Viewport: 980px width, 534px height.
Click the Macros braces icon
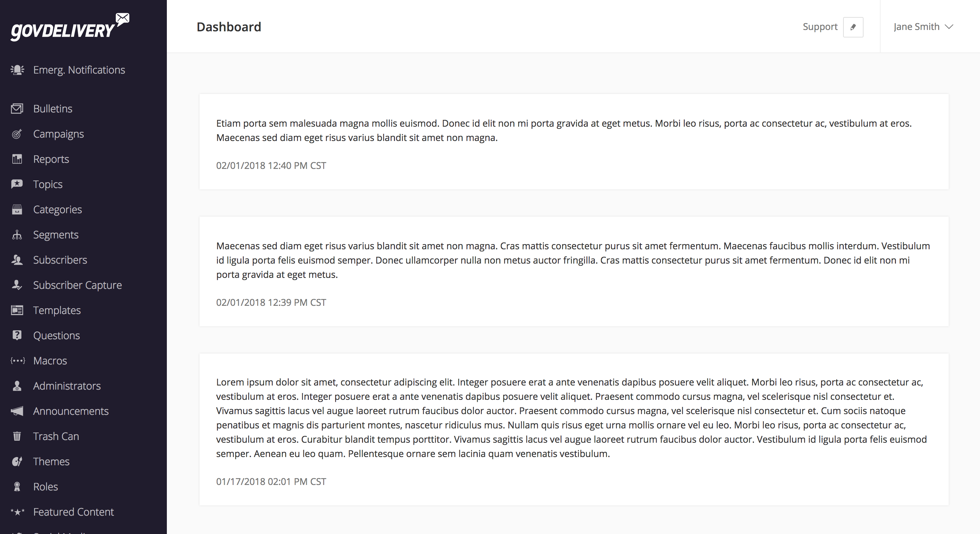[x=17, y=360]
